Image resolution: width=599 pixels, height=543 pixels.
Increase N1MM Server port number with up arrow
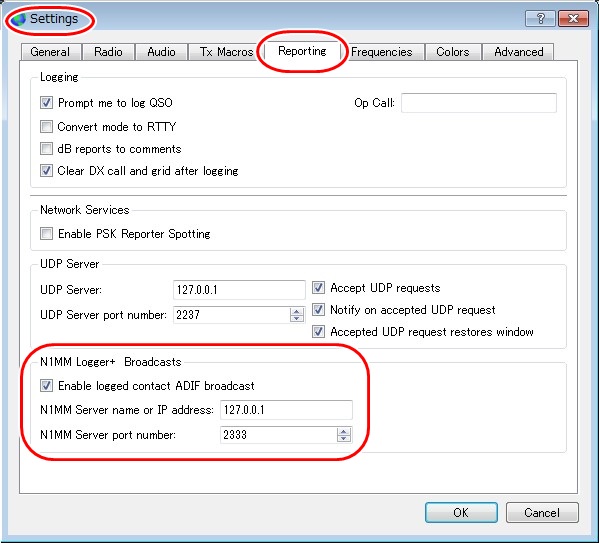point(343,431)
